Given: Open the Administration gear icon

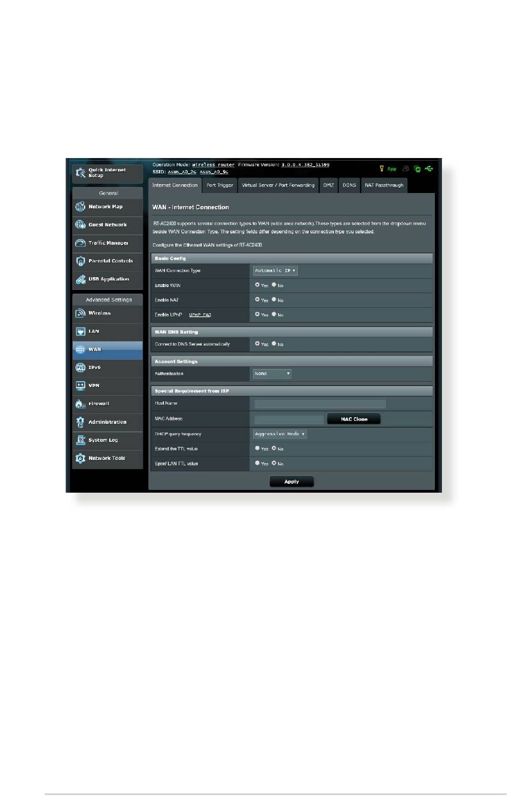Looking at the screenshot, I should click(80, 422).
